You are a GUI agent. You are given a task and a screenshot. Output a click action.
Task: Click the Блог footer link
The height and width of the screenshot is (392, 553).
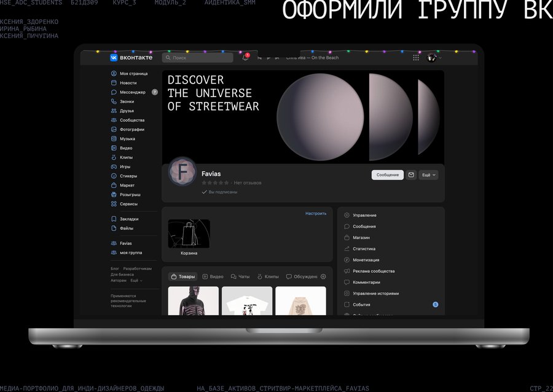pyautogui.click(x=115, y=269)
